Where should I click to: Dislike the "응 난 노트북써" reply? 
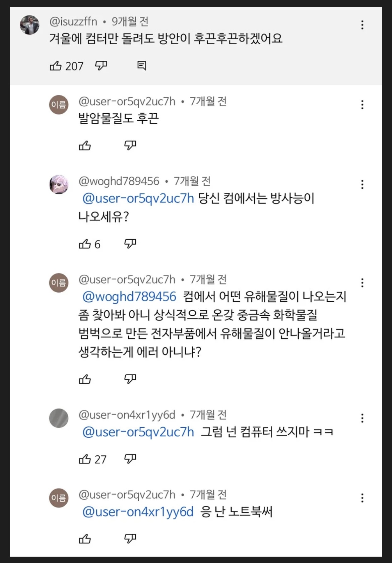click(130, 539)
